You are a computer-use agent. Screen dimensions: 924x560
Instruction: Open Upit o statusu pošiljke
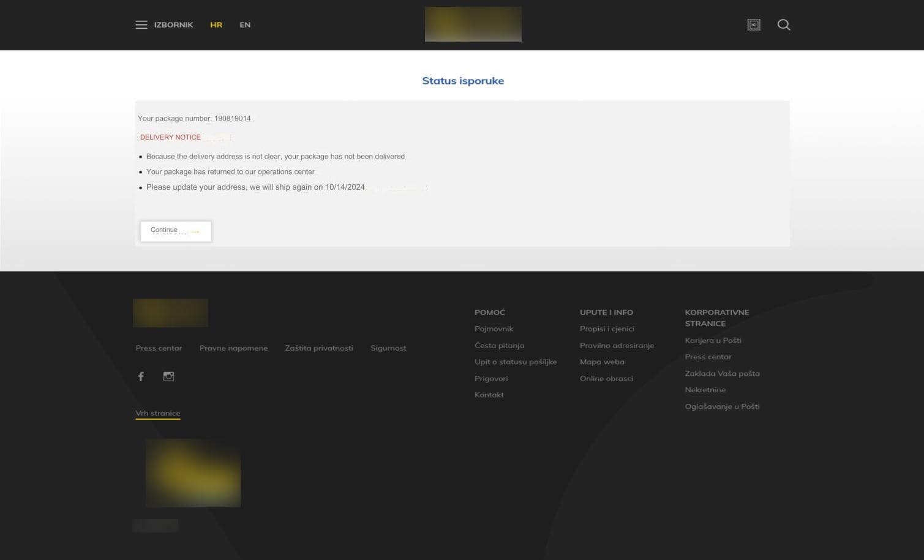tap(515, 362)
